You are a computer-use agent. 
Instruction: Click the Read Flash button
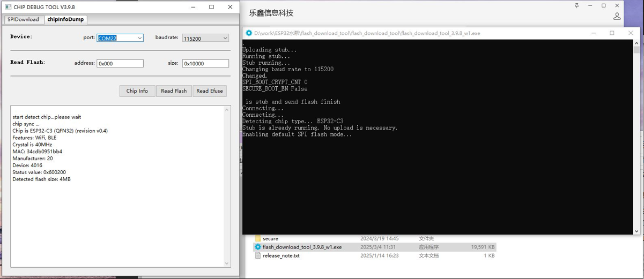coord(174,91)
